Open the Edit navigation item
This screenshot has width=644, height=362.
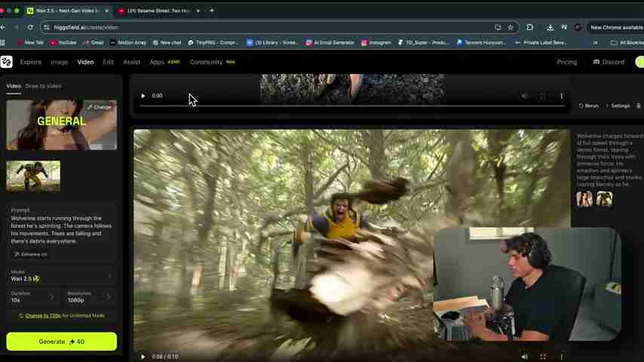108,62
